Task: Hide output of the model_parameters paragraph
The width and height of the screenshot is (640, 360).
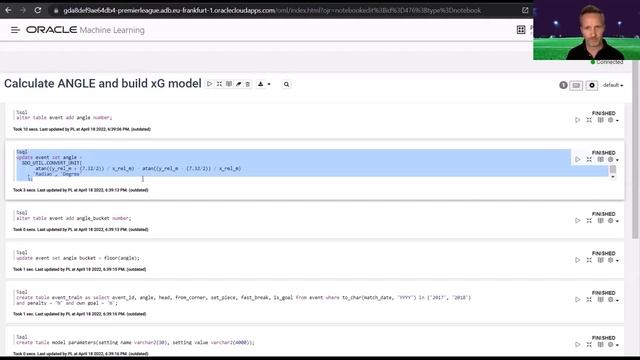Action: 600,344
